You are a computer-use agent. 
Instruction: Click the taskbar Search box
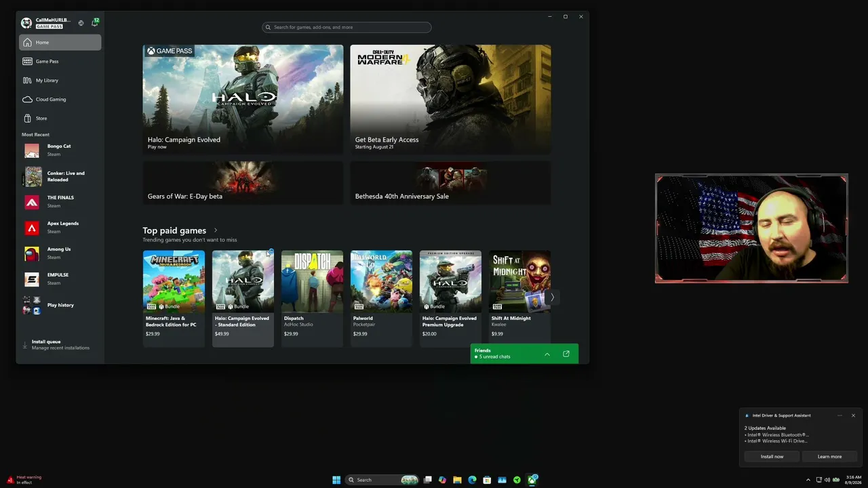tap(382, 480)
